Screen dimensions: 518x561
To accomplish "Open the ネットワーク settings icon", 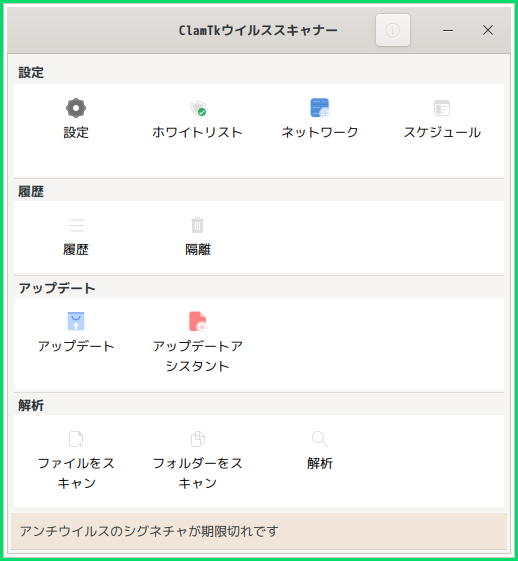I will pyautogui.click(x=319, y=108).
